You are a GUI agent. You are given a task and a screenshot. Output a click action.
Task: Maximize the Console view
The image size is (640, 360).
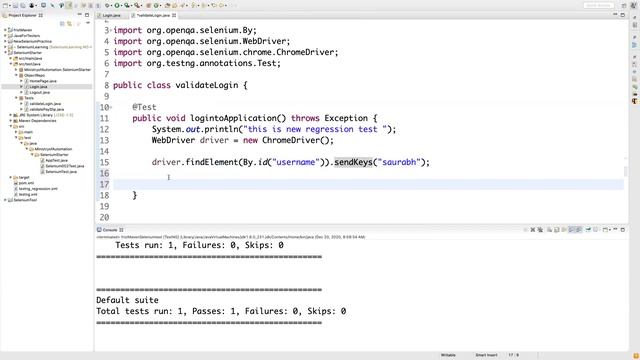pos(623,230)
